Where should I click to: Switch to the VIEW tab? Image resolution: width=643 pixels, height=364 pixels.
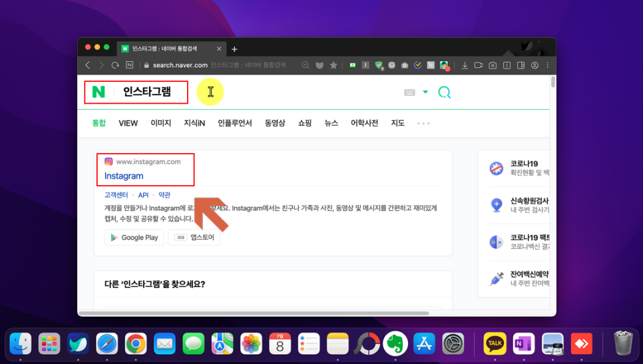(128, 123)
